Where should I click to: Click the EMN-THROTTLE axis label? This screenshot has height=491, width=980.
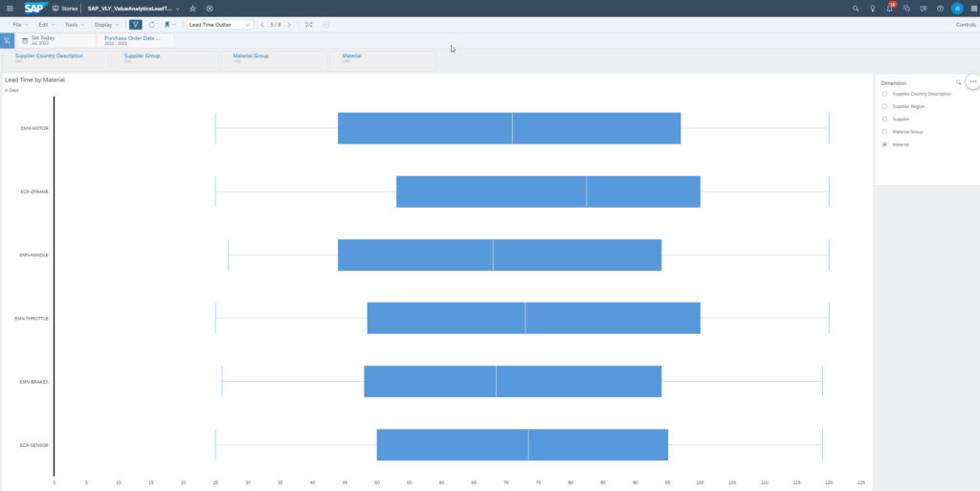pyautogui.click(x=32, y=319)
